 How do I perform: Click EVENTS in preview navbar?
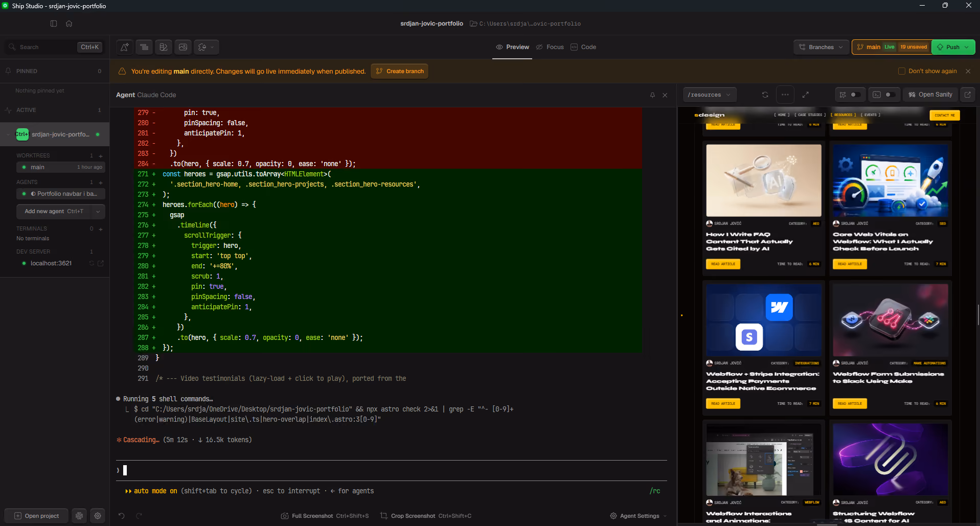pyautogui.click(x=871, y=115)
